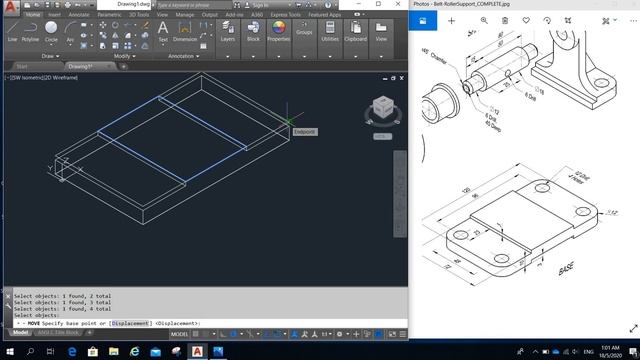Open the Output ribbon tab
Image resolution: width=640 pixels, height=360 pixels.
tap(209, 15)
